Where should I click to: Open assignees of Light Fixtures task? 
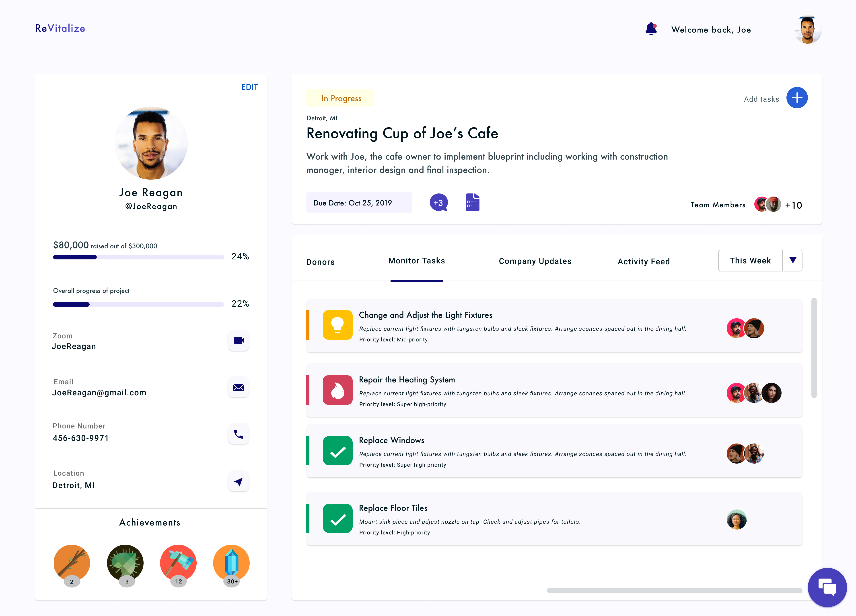click(x=745, y=328)
